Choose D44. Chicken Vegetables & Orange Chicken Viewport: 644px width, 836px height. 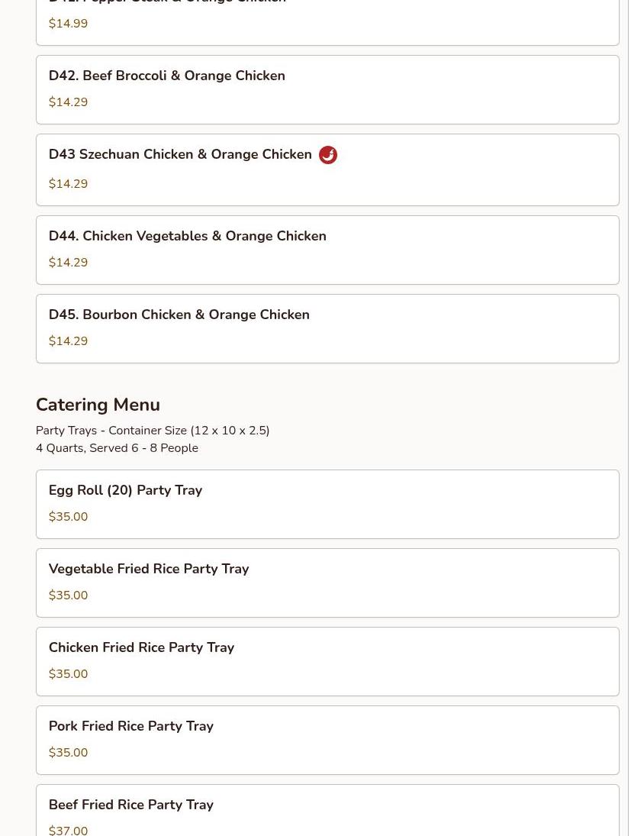327,250
